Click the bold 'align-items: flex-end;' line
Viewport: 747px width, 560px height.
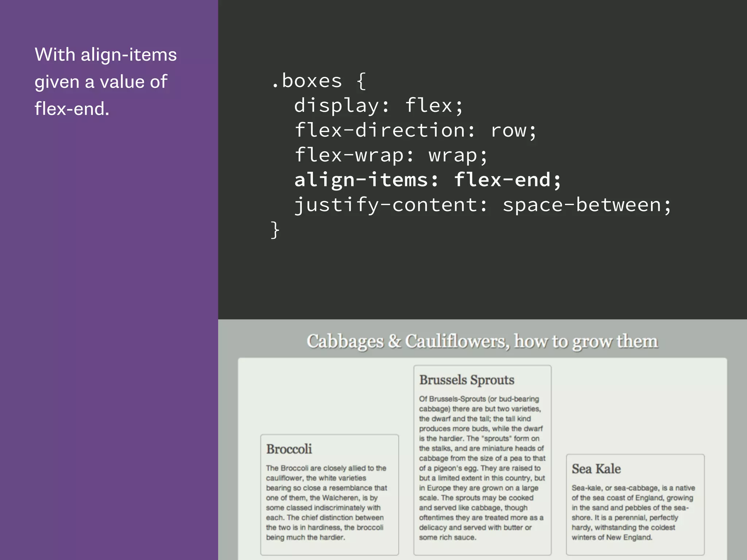(x=427, y=180)
